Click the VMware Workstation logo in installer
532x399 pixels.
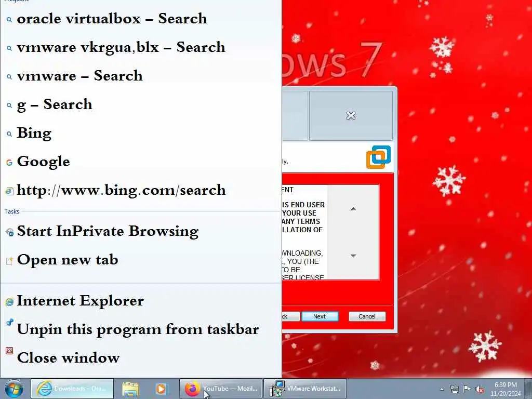378,157
